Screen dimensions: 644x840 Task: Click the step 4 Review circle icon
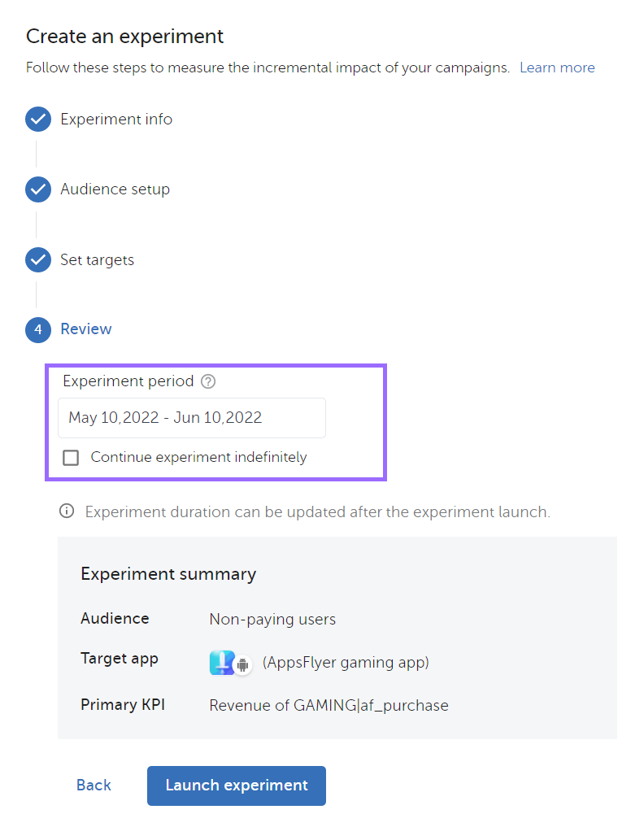pos(38,330)
